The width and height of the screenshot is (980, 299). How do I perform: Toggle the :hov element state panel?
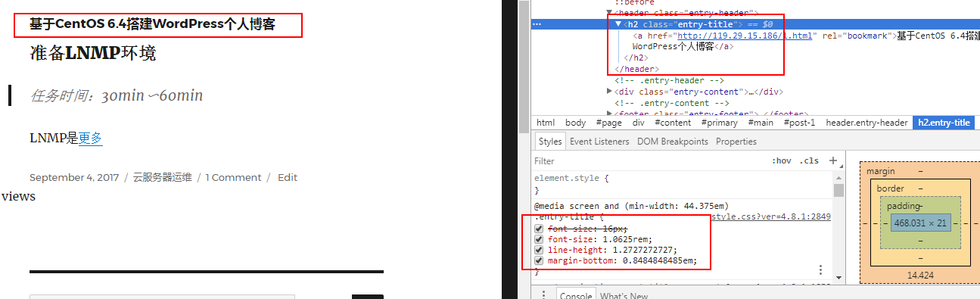(x=781, y=161)
